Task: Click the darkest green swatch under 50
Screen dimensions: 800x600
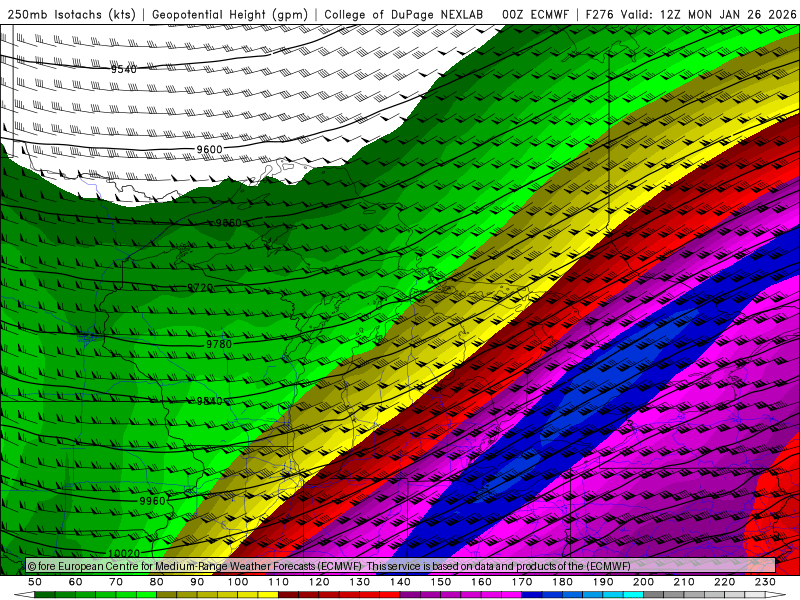Action: [45, 595]
